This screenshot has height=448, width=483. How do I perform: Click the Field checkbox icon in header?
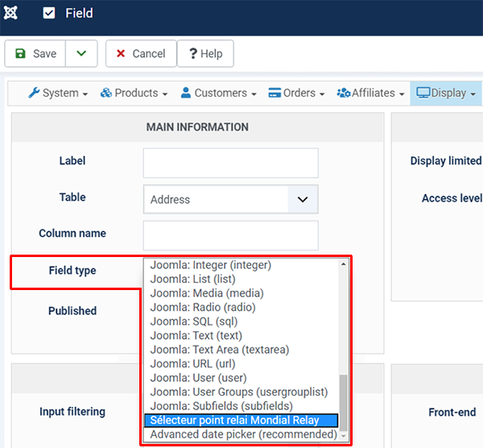coord(49,13)
